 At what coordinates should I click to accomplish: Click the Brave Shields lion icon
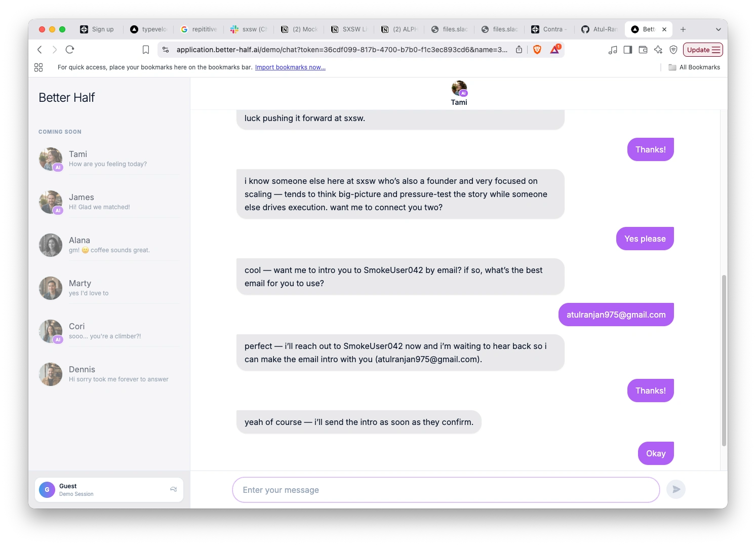[x=537, y=50]
